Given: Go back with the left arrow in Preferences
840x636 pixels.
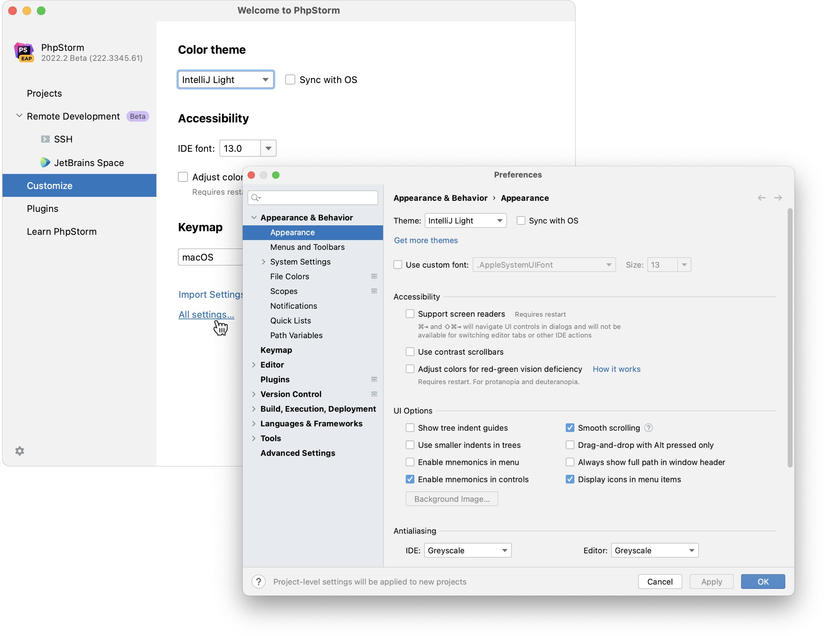Looking at the screenshot, I should [761, 198].
